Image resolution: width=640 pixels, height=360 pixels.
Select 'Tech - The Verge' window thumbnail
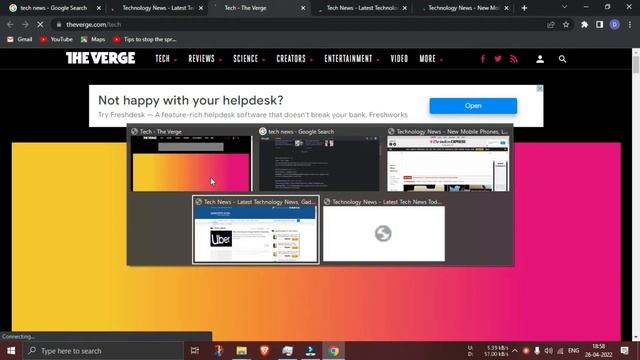(191, 160)
